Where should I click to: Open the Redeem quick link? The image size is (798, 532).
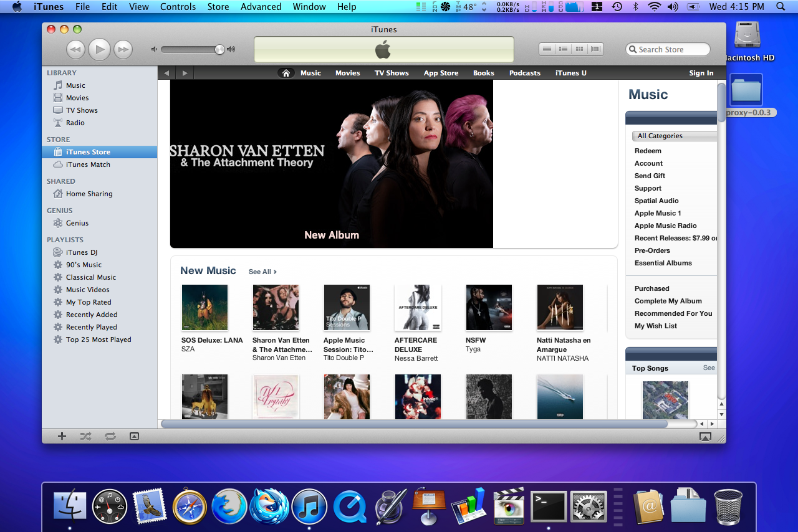(x=648, y=151)
